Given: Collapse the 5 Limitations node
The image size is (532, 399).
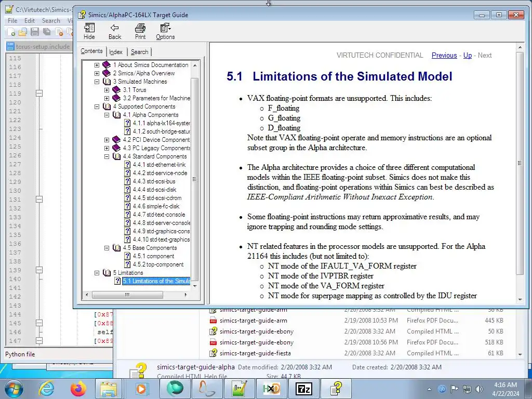Looking at the screenshot, I should point(97,273).
